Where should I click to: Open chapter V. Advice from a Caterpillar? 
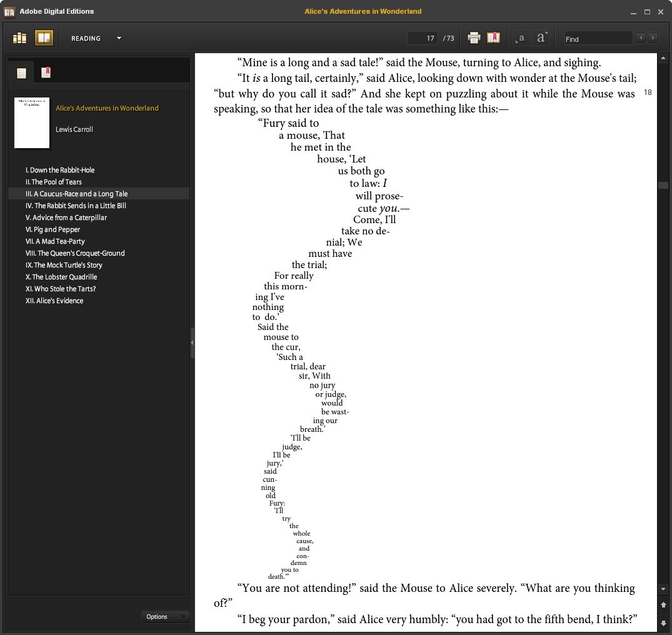click(x=66, y=217)
